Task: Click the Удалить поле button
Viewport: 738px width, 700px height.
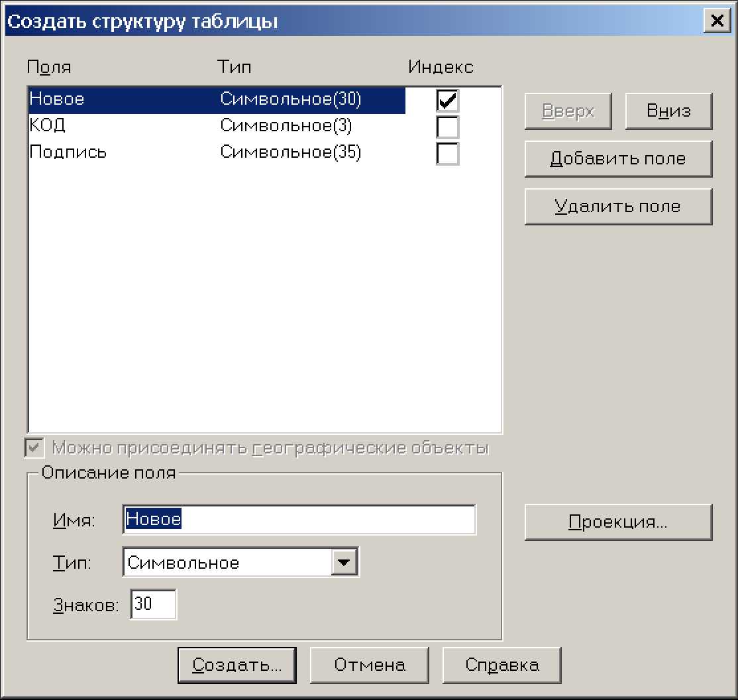Action: tap(617, 207)
